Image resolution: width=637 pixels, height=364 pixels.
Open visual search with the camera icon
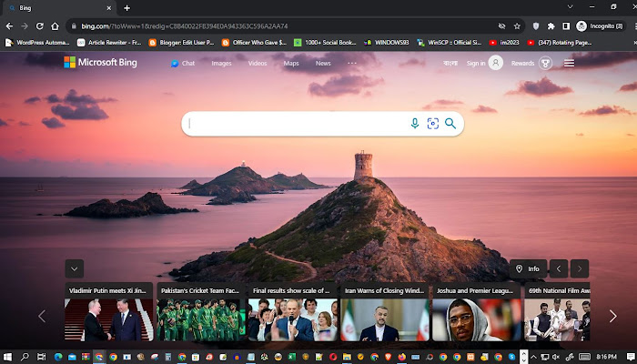(432, 124)
